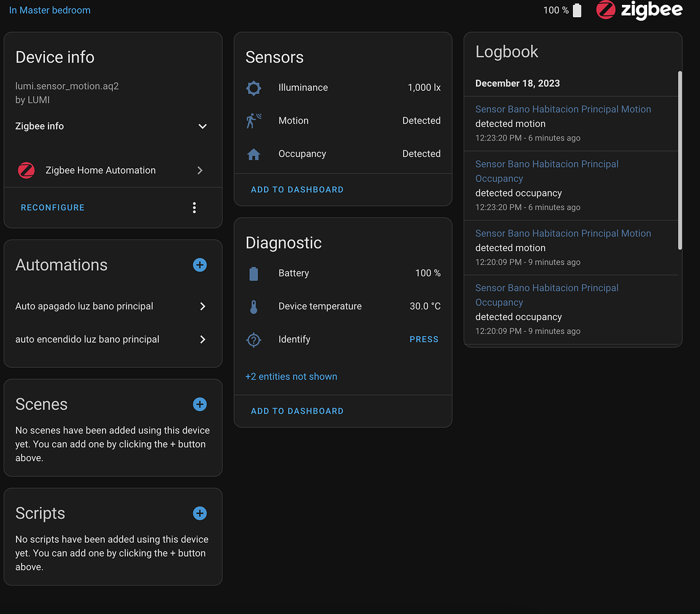Click the Zigbee Home Automation red icon

[x=26, y=170]
